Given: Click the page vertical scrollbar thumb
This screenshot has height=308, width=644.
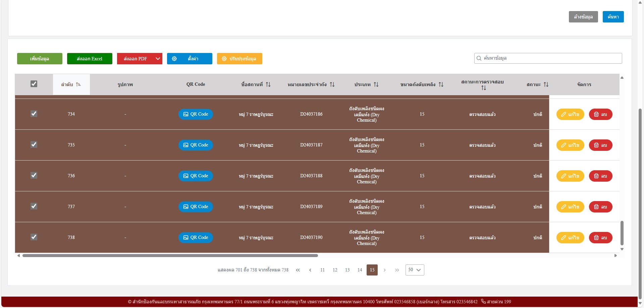Looking at the screenshot, I should [x=640, y=204].
